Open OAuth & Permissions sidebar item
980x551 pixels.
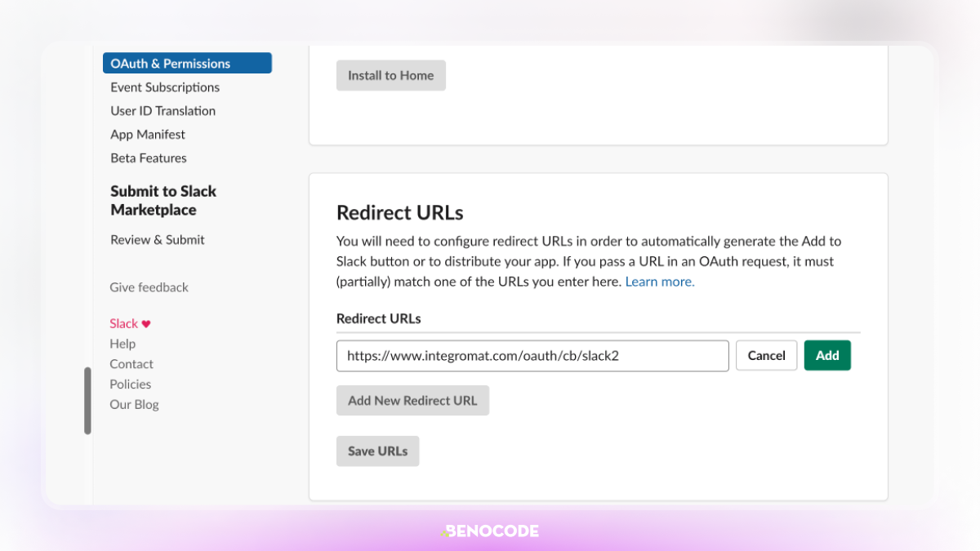click(x=187, y=64)
